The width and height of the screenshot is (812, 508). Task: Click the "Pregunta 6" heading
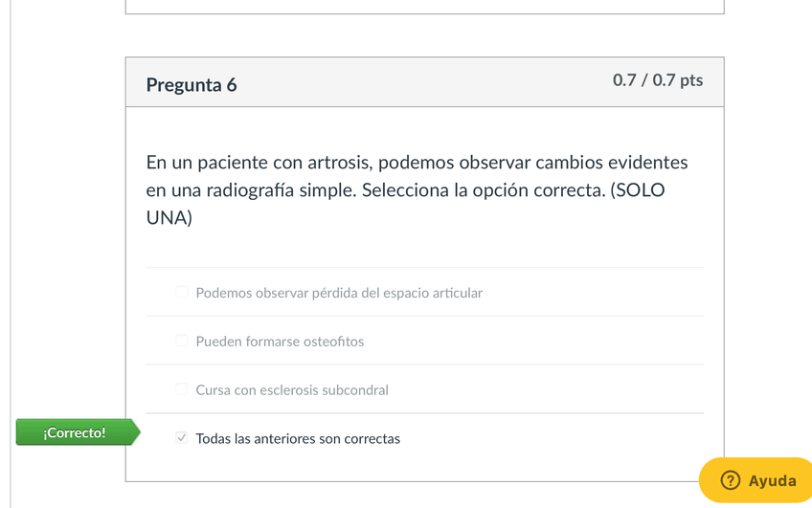pos(192,85)
